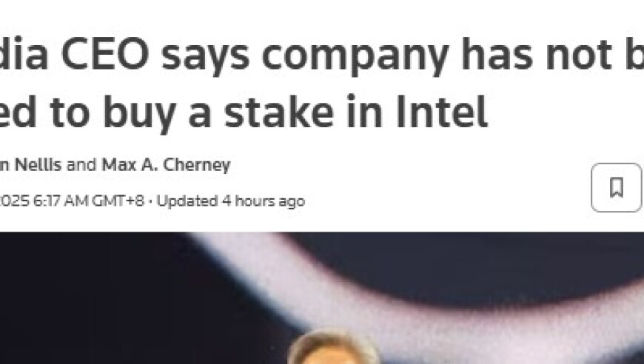The height and width of the screenshot is (364, 644).
Task: Click the word stake in the headline
Action: (279, 112)
